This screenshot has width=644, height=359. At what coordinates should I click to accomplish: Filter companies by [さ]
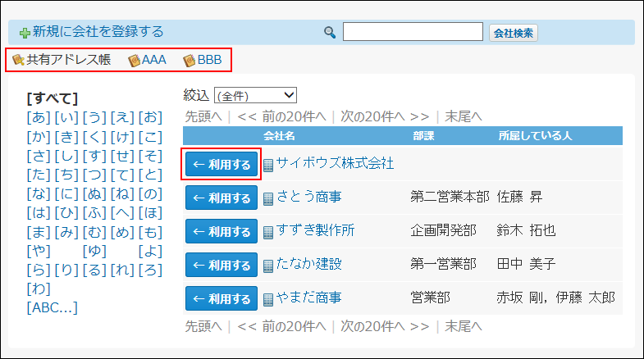pyautogui.click(x=39, y=156)
